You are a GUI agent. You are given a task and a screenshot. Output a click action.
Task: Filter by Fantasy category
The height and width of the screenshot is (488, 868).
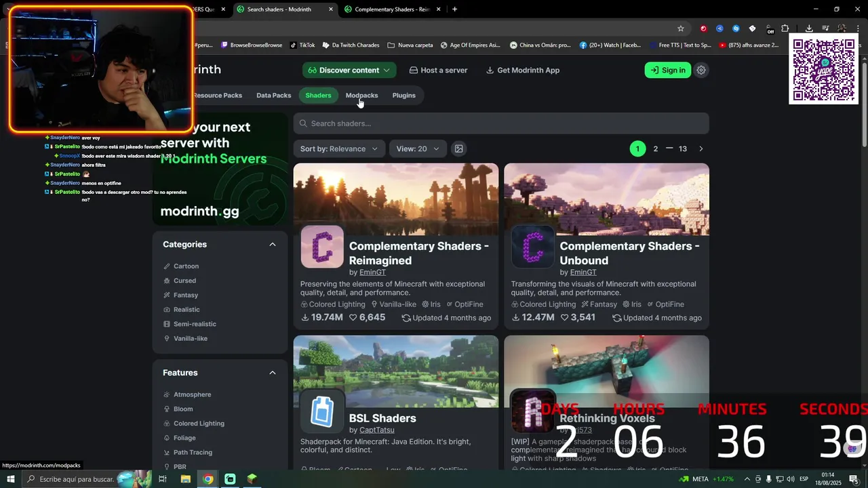pos(180,295)
